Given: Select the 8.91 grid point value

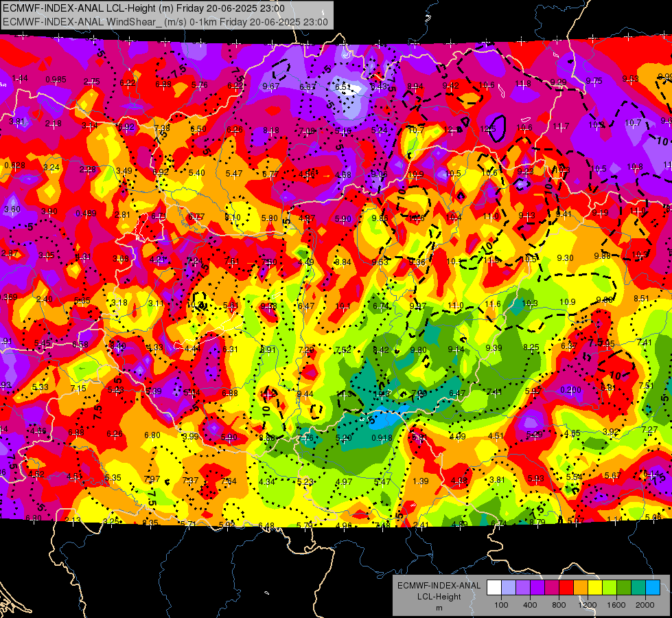Looking at the screenshot, I should (268, 350).
